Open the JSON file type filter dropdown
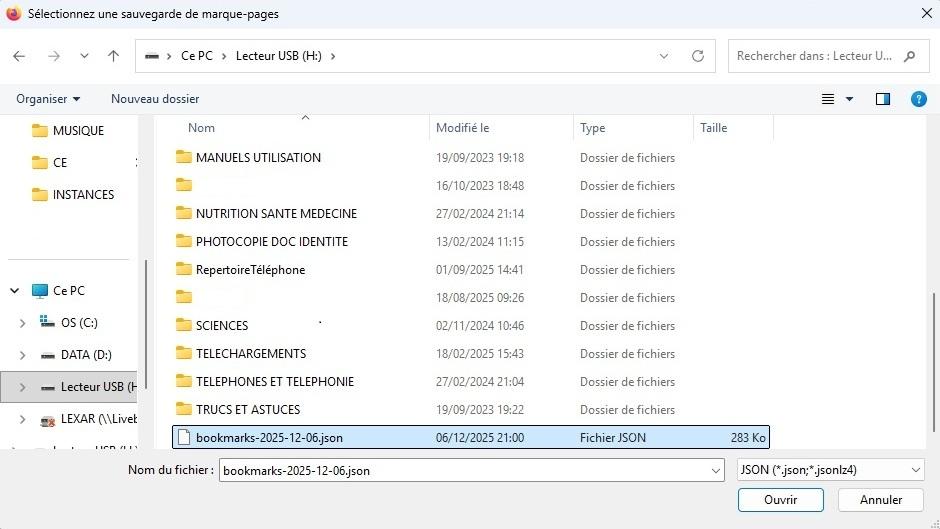This screenshot has height=529, width=940. point(829,470)
